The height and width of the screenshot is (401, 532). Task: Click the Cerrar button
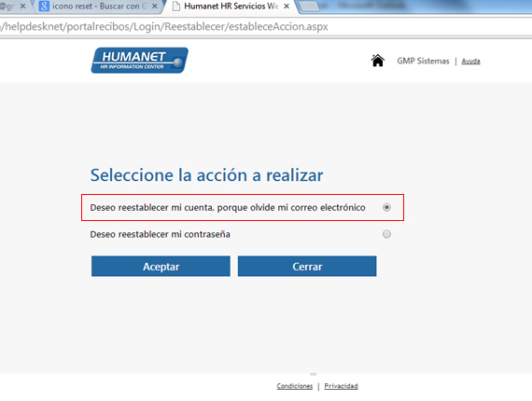pos(307,267)
